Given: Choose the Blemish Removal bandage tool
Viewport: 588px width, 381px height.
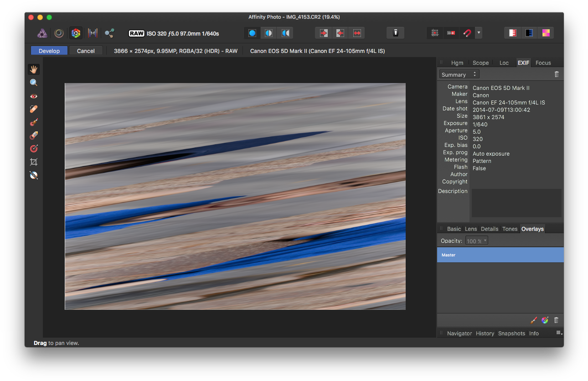Looking at the screenshot, I should (x=34, y=109).
